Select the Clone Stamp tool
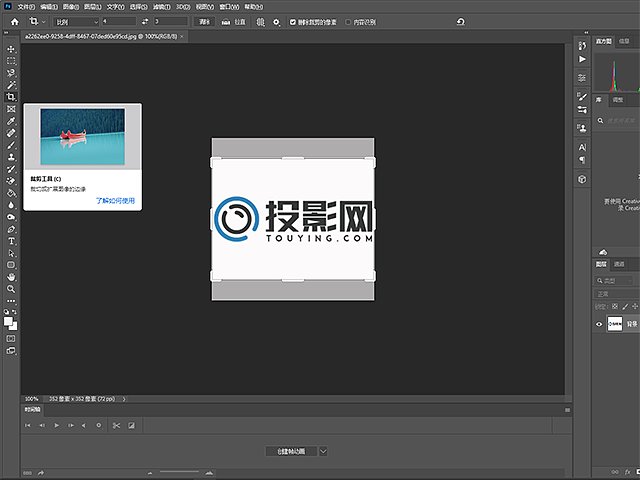640x480 pixels. pyautogui.click(x=11, y=157)
